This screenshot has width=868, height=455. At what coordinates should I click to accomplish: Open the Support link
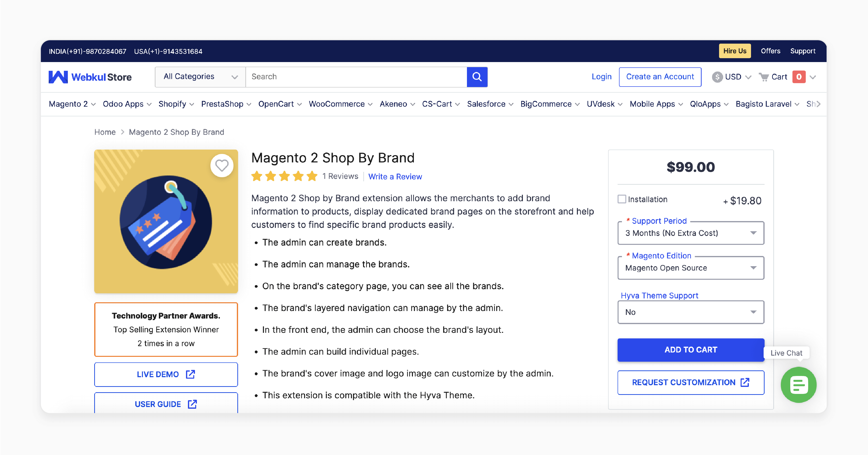click(803, 51)
